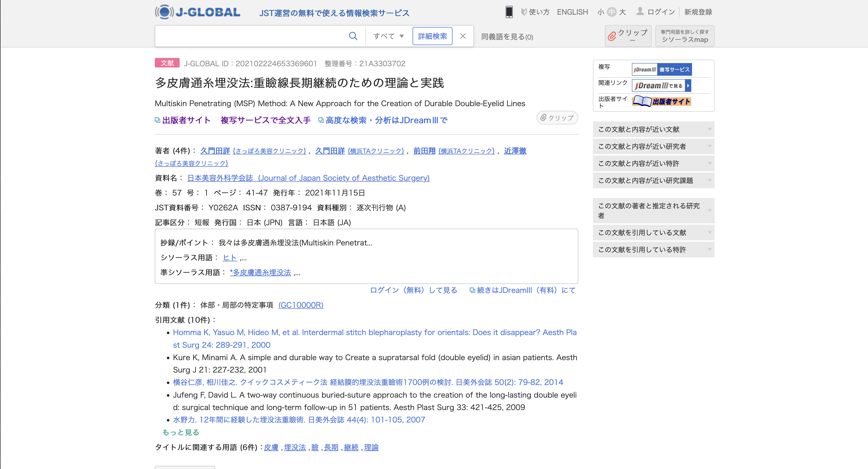Click the JDreamIIIで見る banner
This screenshot has height=469, width=868.
point(661,86)
